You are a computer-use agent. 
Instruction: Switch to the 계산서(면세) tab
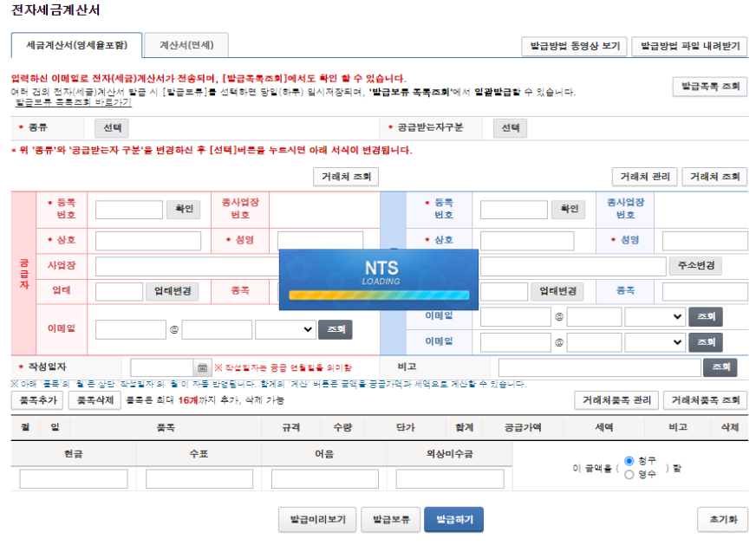[187, 44]
